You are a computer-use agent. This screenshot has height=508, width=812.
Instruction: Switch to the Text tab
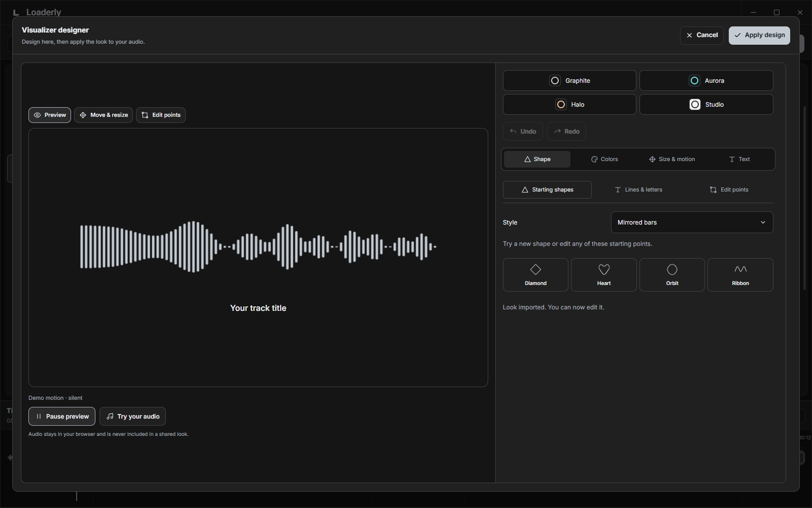[x=739, y=160]
